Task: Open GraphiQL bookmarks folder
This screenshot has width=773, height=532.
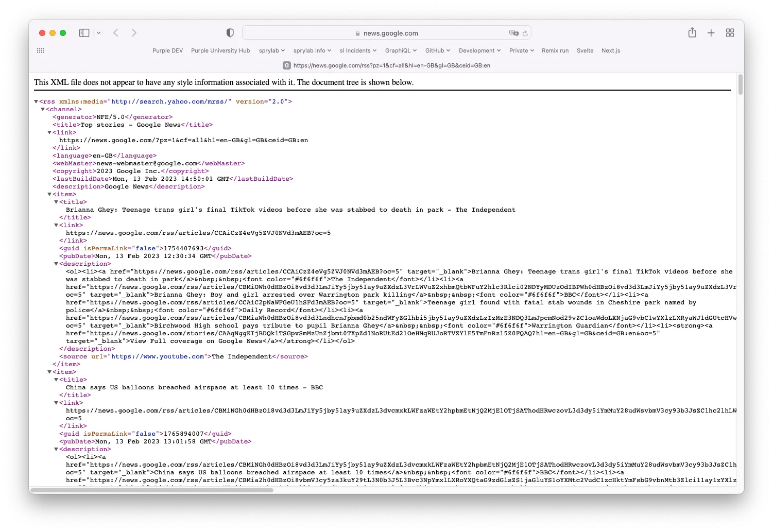Action: (x=401, y=50)
